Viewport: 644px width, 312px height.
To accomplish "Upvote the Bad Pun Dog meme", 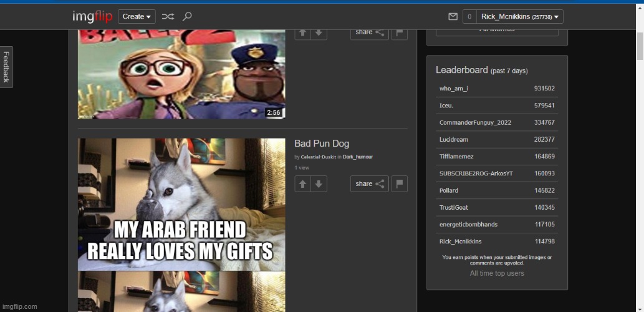I will [x=303, y=183].
